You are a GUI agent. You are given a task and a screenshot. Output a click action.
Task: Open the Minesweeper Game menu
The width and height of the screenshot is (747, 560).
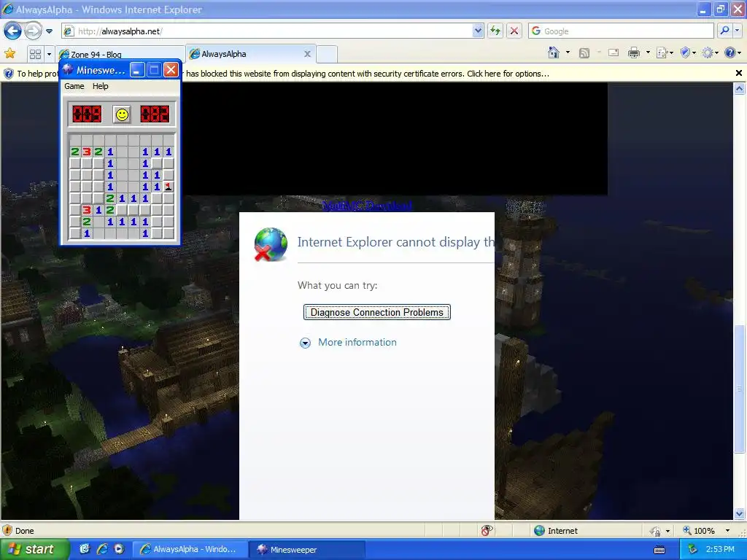[74, 86]
